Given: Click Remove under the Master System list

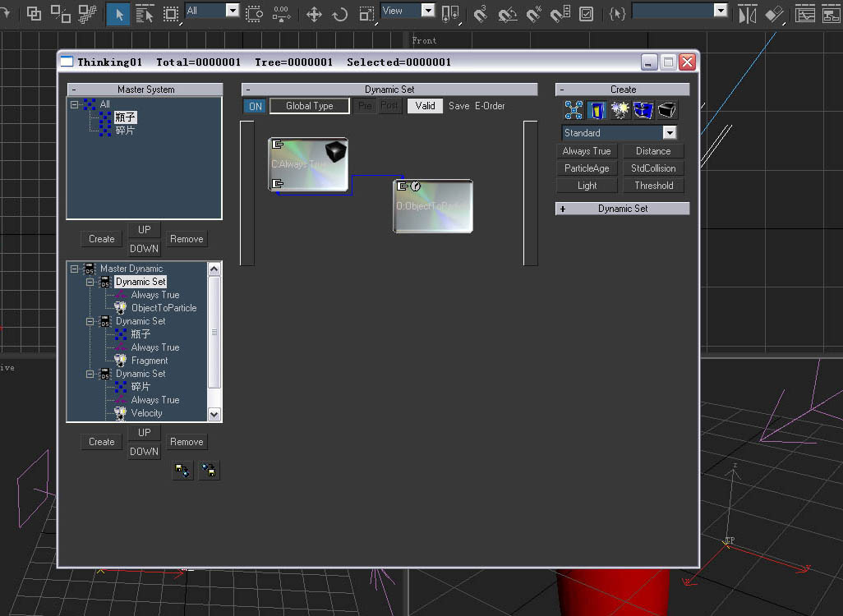Looking at the screenshot, I should pos(187,239).
